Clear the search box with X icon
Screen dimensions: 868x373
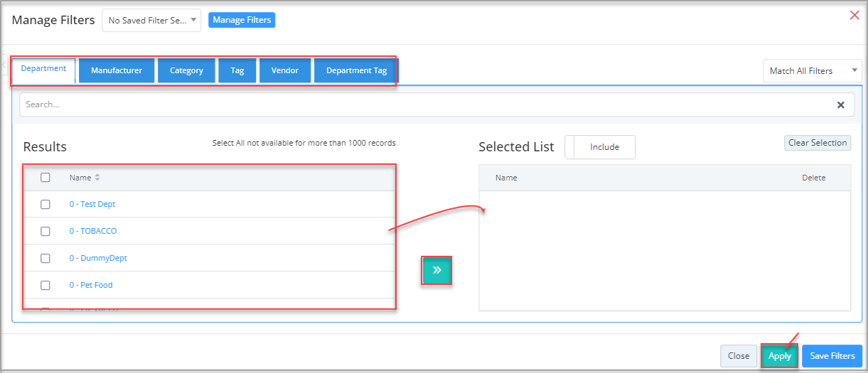[840, 105]
